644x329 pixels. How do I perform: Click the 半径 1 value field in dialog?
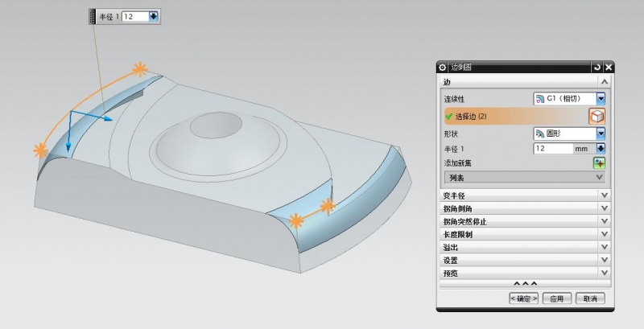click(x=552, y=149)
